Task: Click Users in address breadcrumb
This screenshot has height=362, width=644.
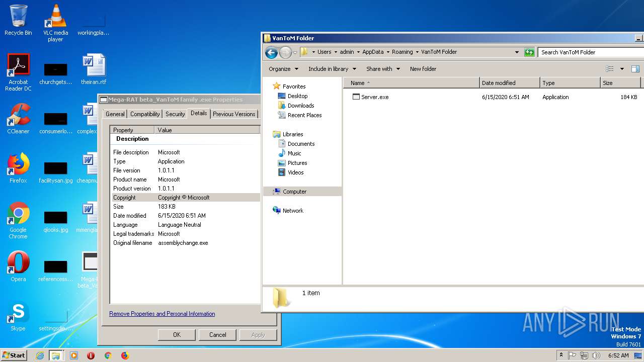Action: pyautogui.click(x=324, y=52)
